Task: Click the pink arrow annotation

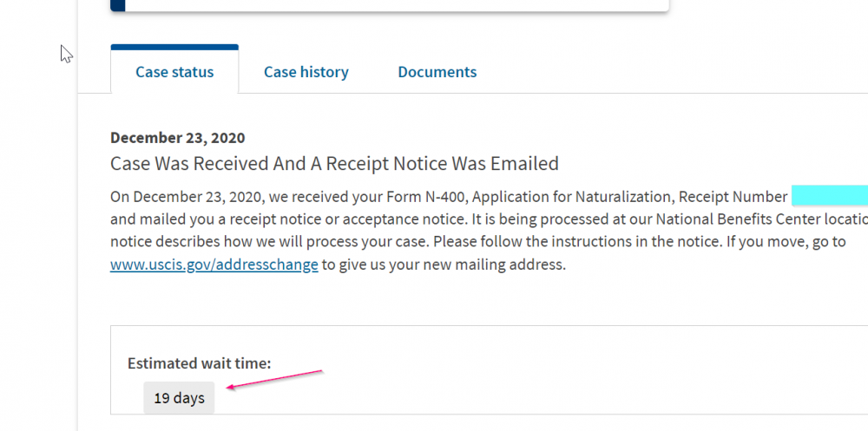Action: pos(274,380)
